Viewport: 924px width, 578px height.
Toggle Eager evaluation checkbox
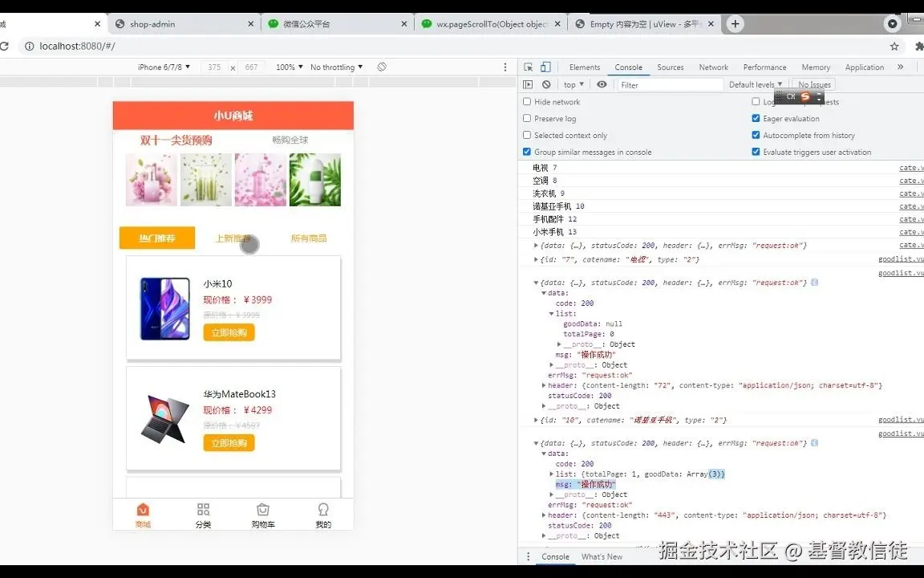(x=756, y=118)
